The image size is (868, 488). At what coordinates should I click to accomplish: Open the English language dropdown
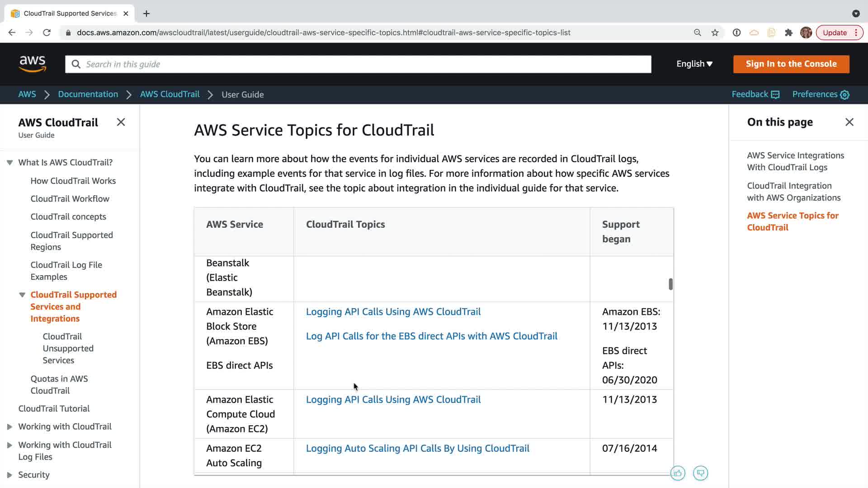pos(694,64)
